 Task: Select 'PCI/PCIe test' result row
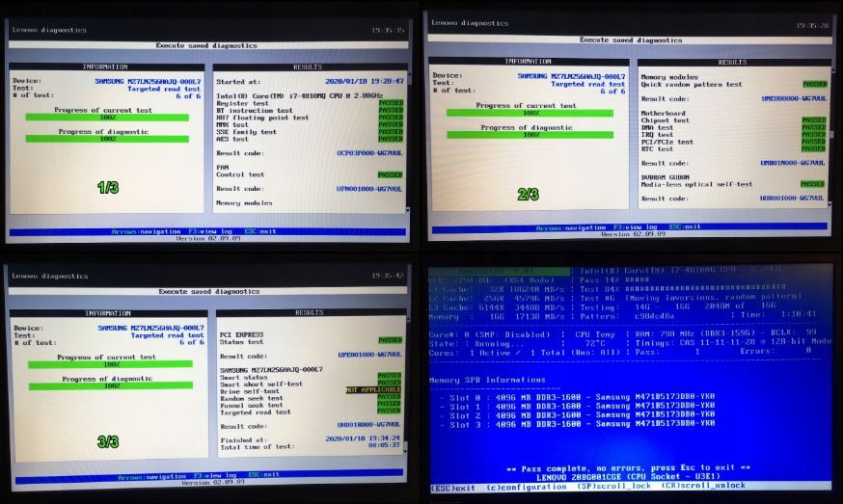[733, 142]
